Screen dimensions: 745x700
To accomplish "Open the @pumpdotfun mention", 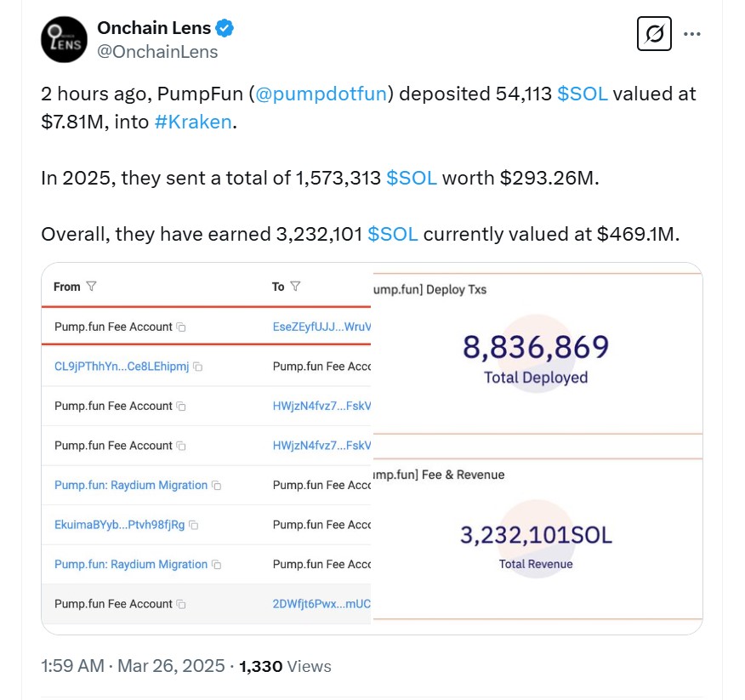I will coord(321,94).
